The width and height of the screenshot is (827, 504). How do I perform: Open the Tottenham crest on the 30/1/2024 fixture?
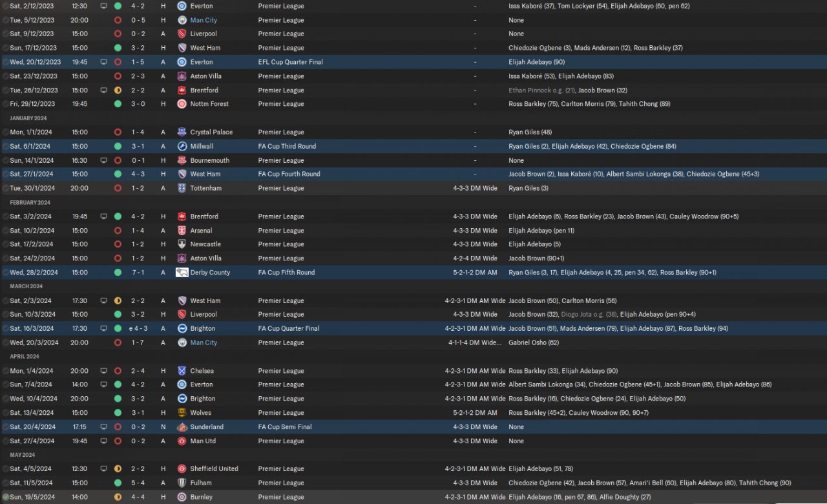182,188
